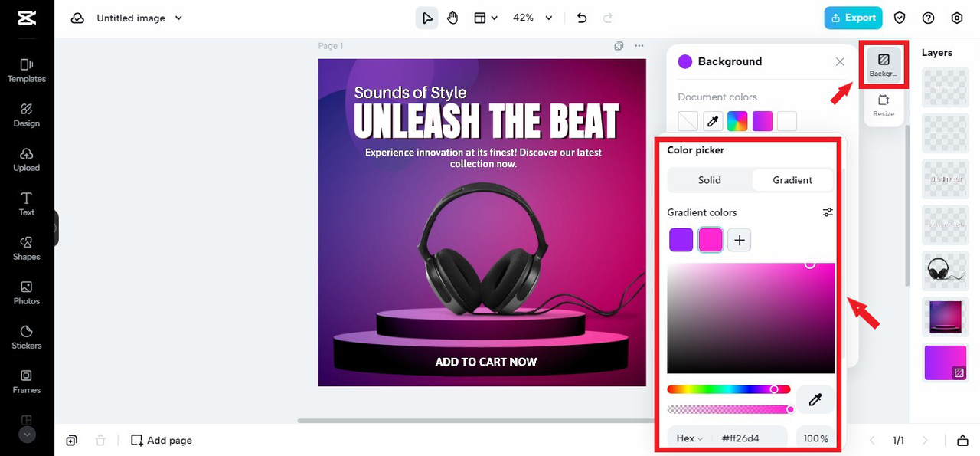The image size is (980, 456).
Task: Click the opacity slider bar
Action: pos(728,409)
